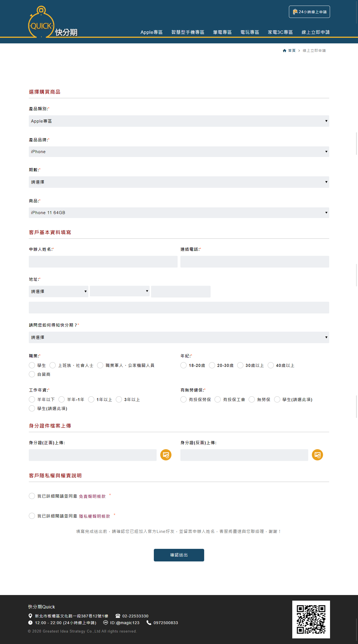Open the 隱私權聲明條款 link
Viewport: 358px width, 644px height.
point(95,516)
